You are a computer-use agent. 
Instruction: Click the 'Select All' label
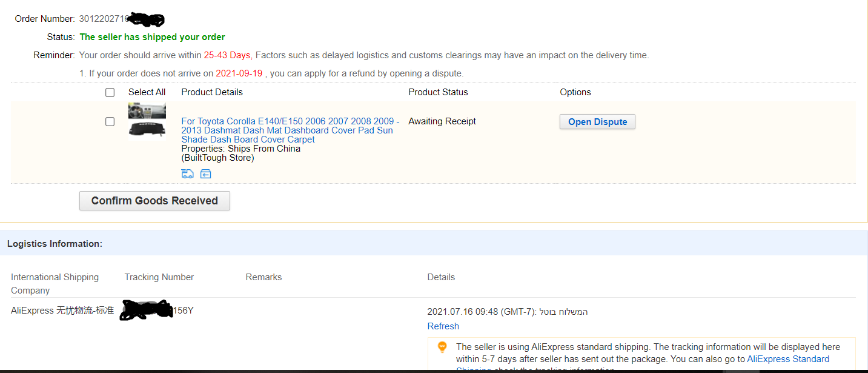pos(147,92)
